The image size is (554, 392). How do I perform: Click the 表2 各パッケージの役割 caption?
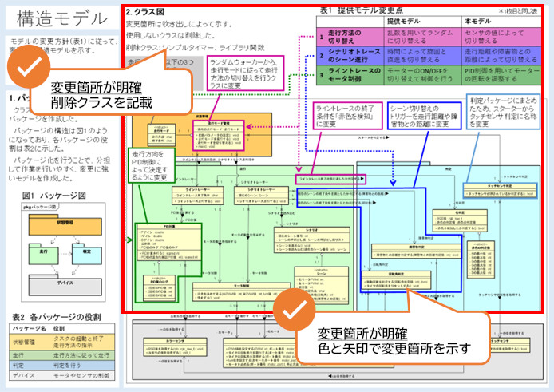point(56,317)
